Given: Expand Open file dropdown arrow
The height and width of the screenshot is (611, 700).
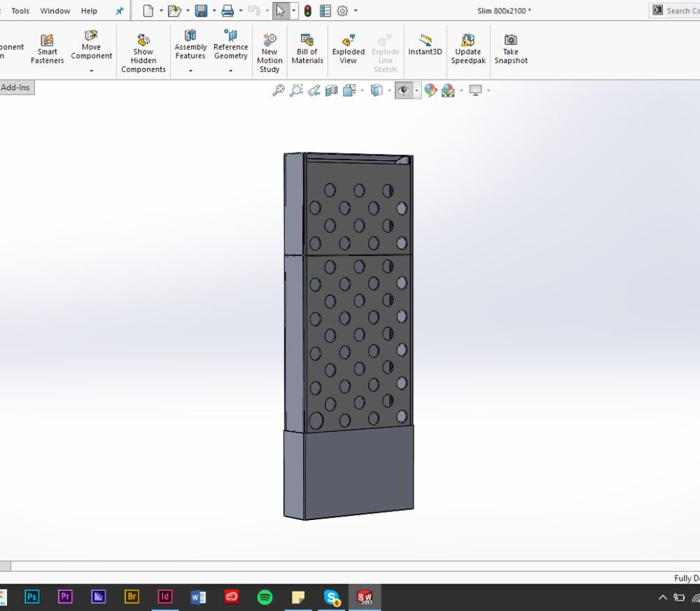Looking at the screenshot, I should pos(188,10).
